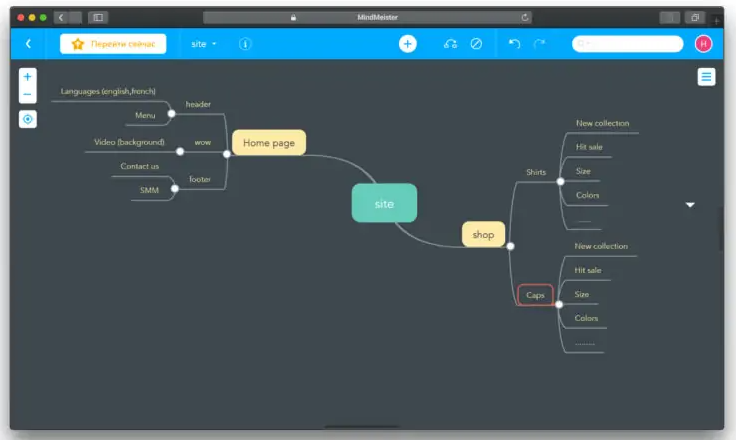
Task: Undo the last map change
Action: point(514,44)
